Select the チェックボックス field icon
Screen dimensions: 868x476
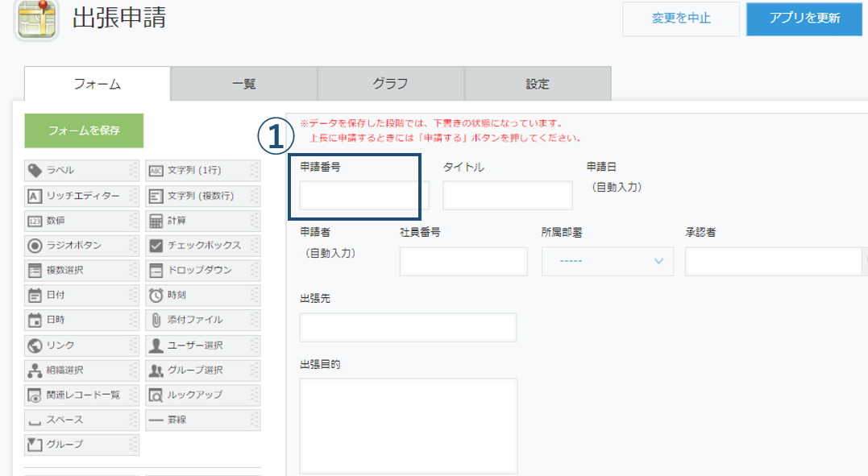pos(156,245)
